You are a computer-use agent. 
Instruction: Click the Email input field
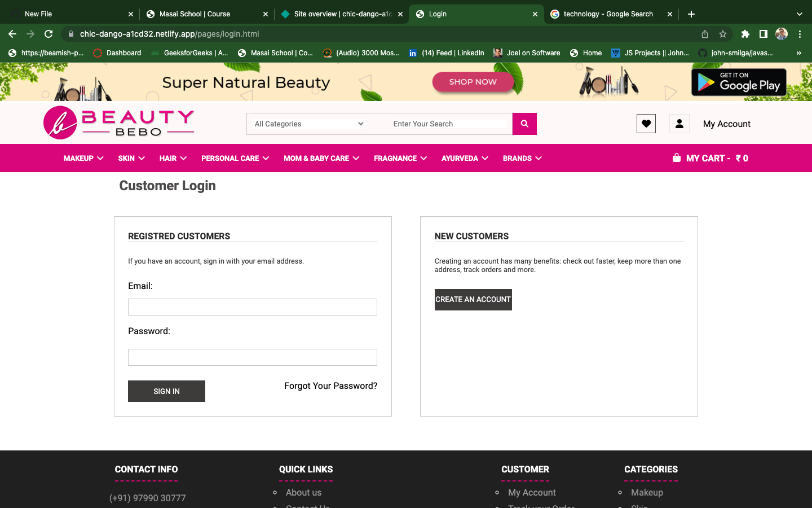(252, 307)
